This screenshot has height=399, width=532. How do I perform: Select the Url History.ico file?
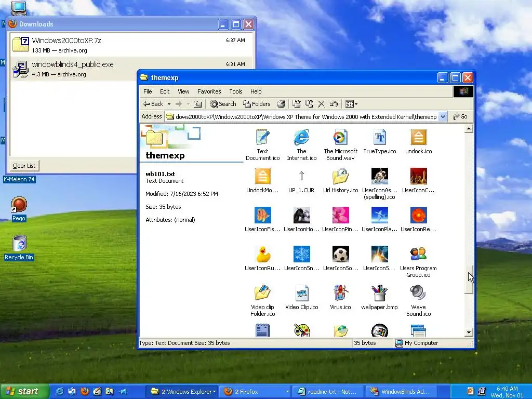pyautogui.click(x=341, y=180)
